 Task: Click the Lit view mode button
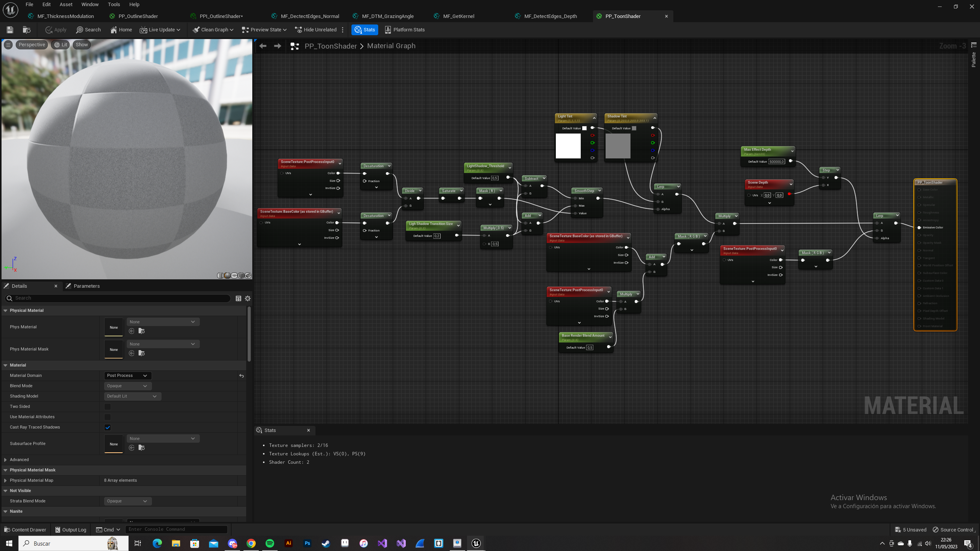pos(60,45)
